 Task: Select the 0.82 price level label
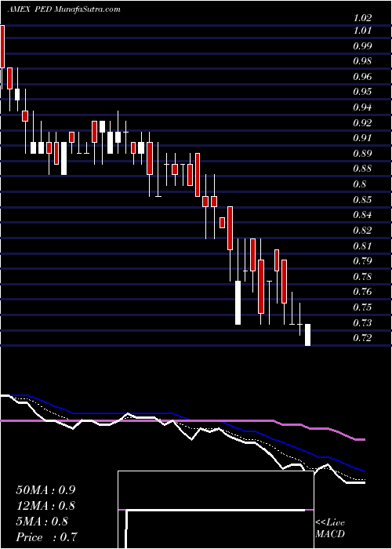point(362,231)
